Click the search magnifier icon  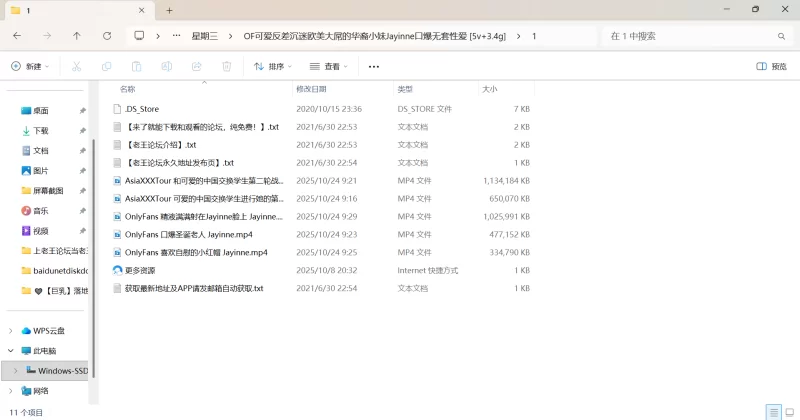[x=781, y=36]
